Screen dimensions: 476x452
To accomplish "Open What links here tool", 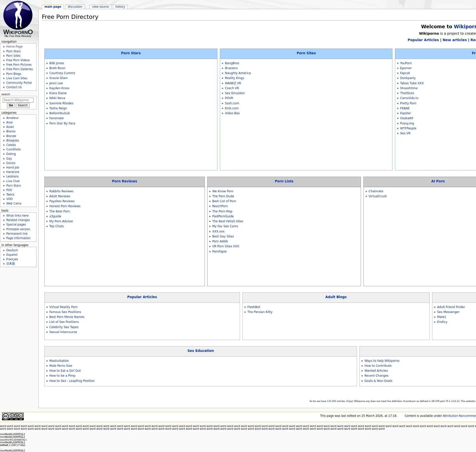I will (x=17, y=216).
